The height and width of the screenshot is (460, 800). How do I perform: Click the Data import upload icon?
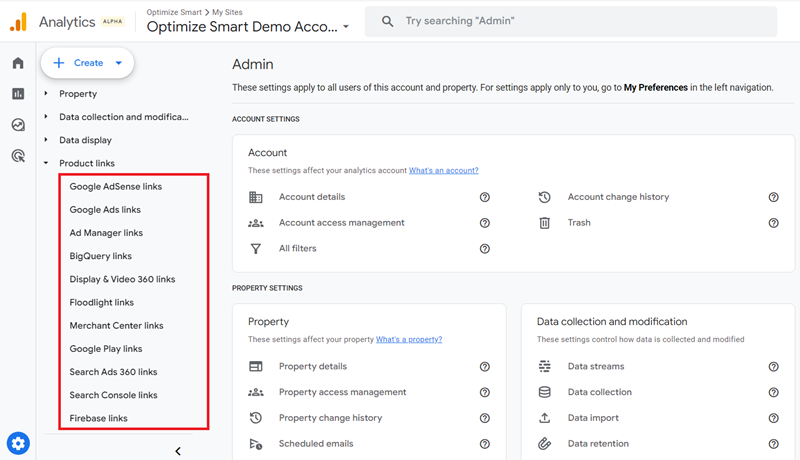click(544, 418)
